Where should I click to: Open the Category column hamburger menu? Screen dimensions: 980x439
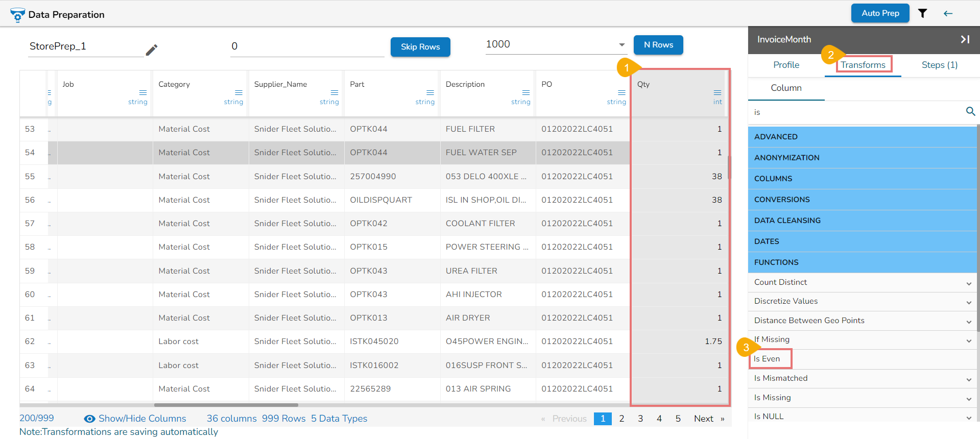[x=238, y=92]
